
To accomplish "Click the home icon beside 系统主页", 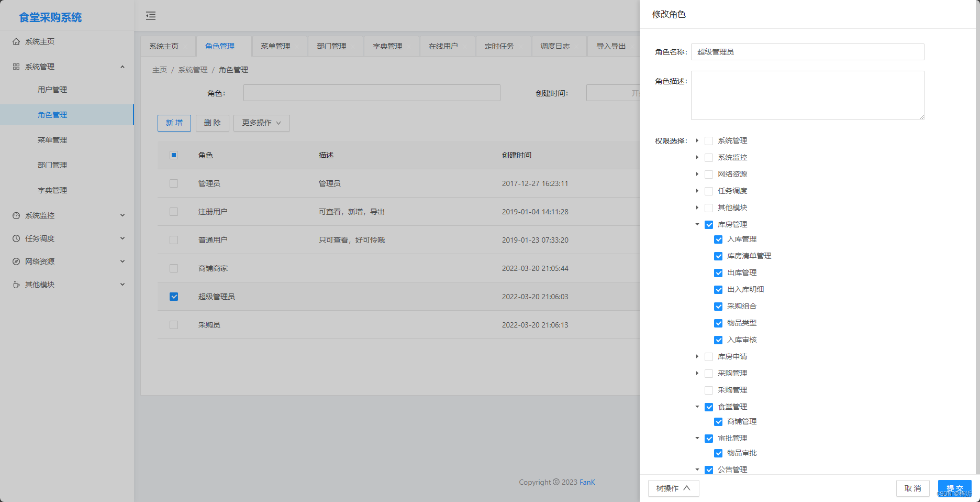I will (x=16, y=41).
